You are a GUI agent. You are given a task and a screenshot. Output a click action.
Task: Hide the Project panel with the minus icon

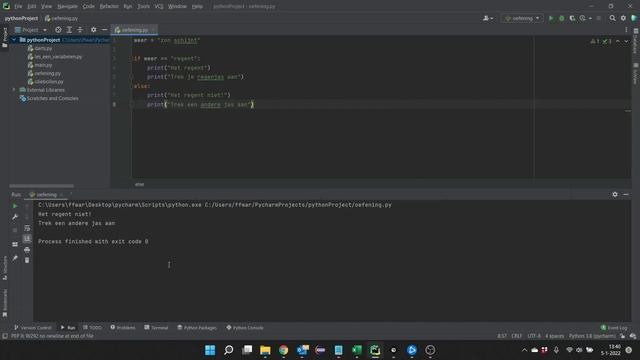click(104, 30)
